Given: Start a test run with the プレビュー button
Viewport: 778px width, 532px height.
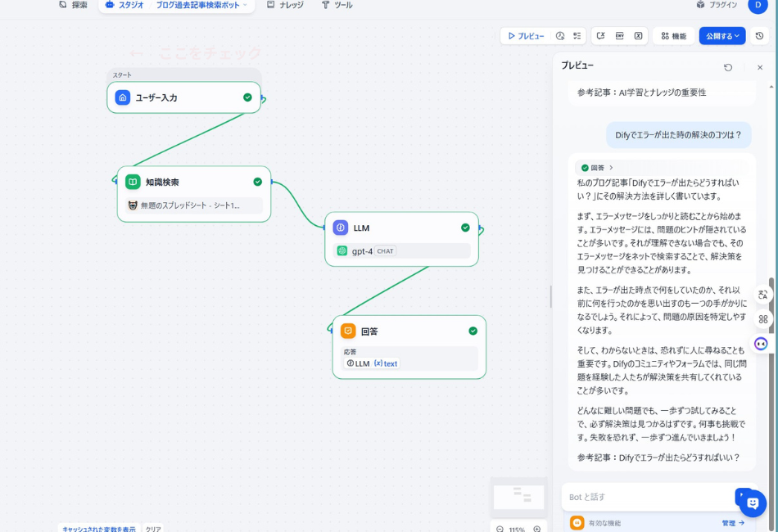Looking at the screenshot, I should 527,35.
